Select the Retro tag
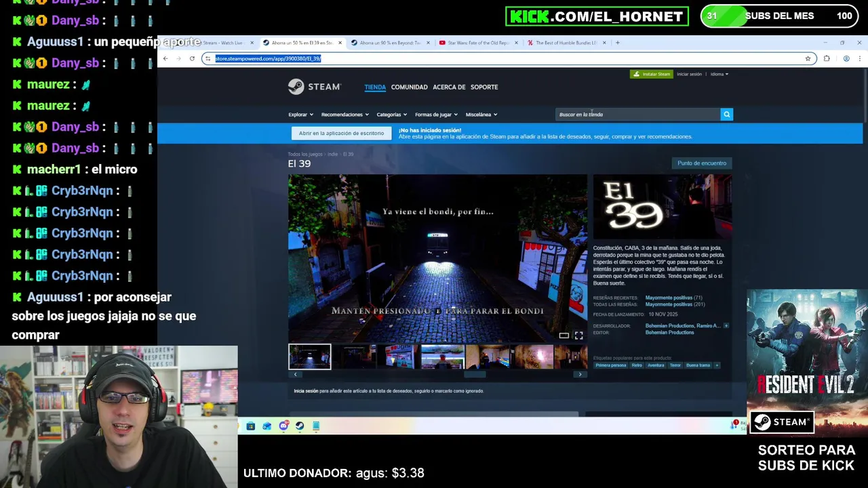This screenshot has height=488, width=868. [637, 365]
